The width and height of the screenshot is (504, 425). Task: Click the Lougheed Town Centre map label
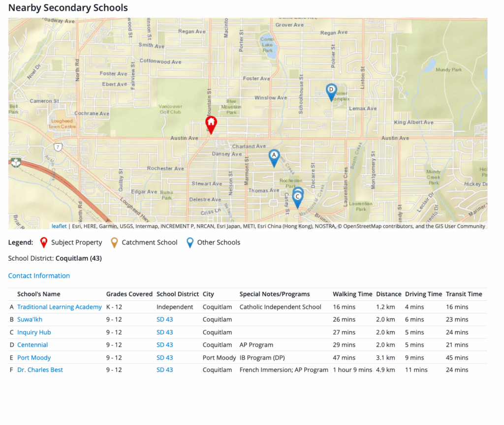pyautogui.click(x=62, y=123)
